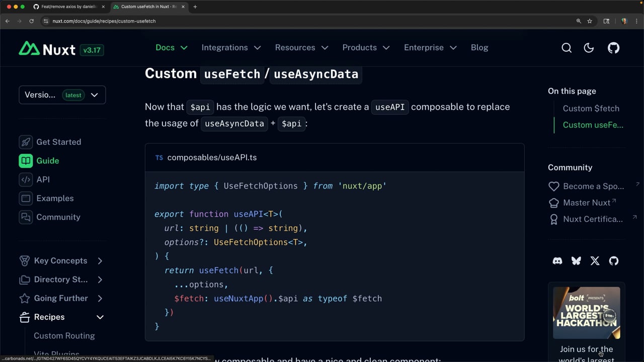
Task: Open the Bluesky butterfly icon
Action: tap(576, 261)
